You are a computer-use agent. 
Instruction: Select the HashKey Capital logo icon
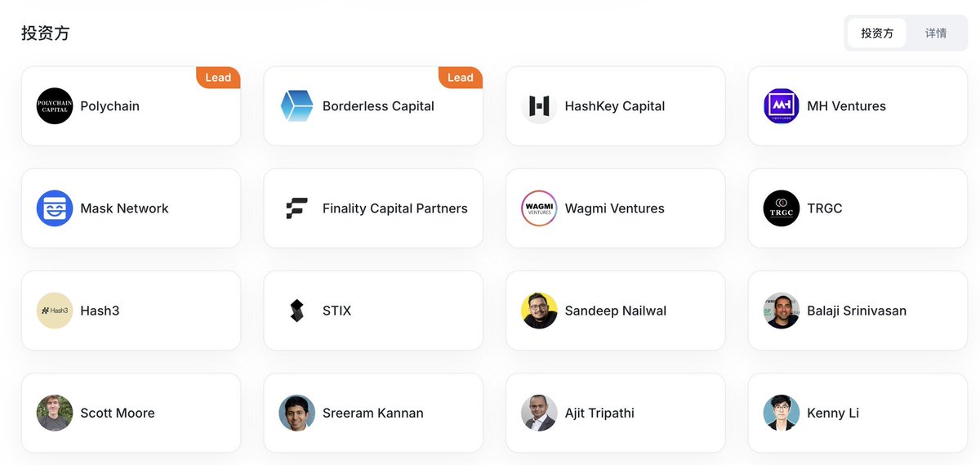point(539,106)
